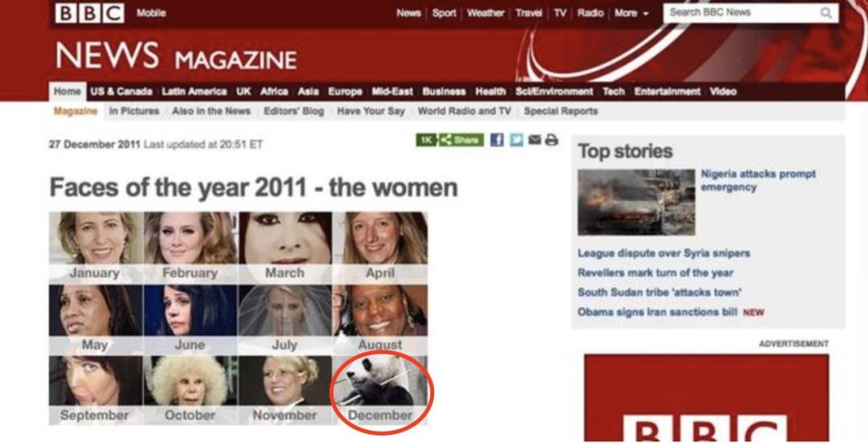The image size is (868, 443).
Task: Go to the US & Canada tab
Action: tap(121, 92)
